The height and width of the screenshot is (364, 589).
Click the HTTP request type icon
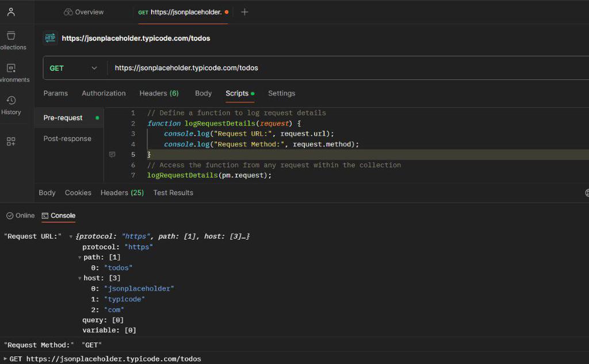pos(50,38)
